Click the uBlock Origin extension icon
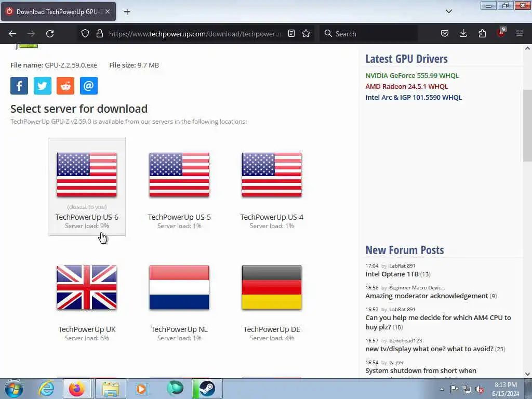This screenshot has width=532, height=399. (501, 33)
